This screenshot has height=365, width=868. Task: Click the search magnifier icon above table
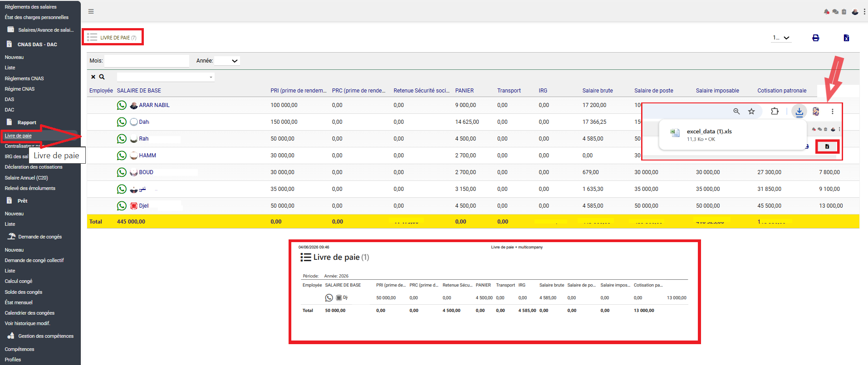pyautogui.click(x=102, y=77)
